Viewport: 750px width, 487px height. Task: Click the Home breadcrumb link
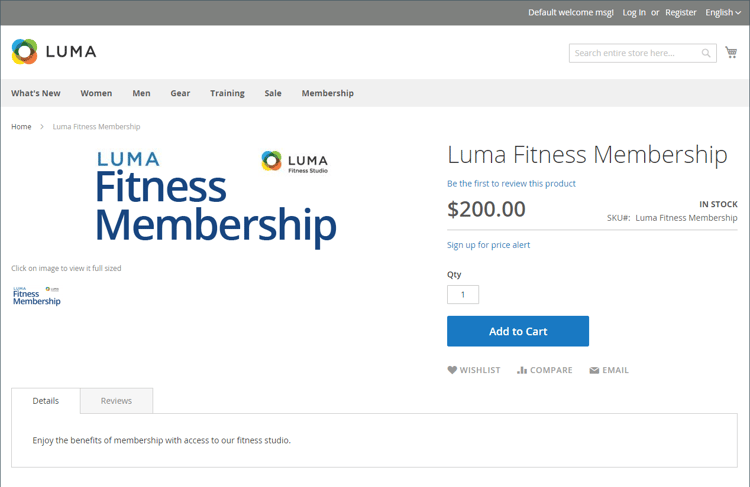[21, 127]
